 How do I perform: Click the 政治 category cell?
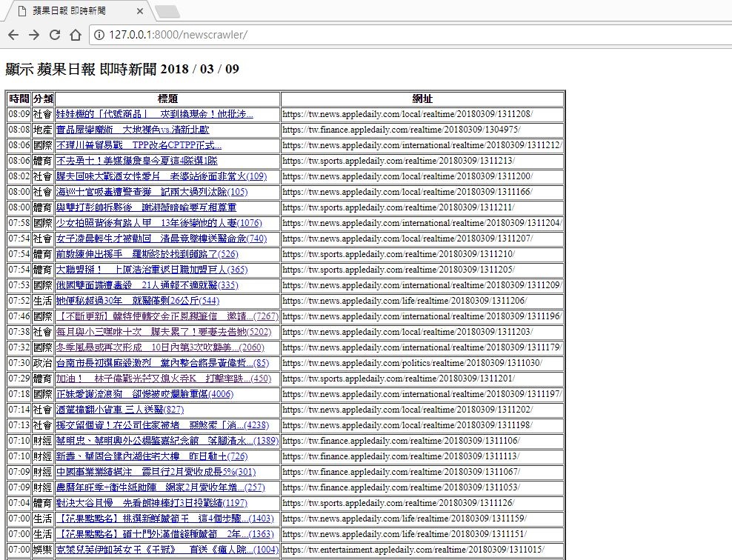point(43,363)
